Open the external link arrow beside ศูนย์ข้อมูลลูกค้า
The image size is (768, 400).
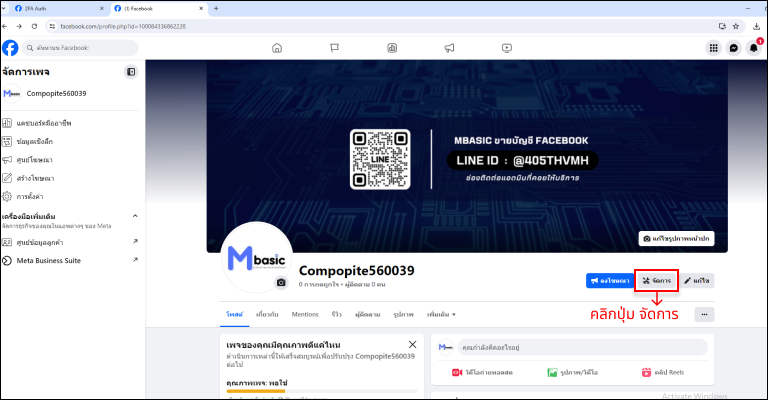tap(135, 241)
